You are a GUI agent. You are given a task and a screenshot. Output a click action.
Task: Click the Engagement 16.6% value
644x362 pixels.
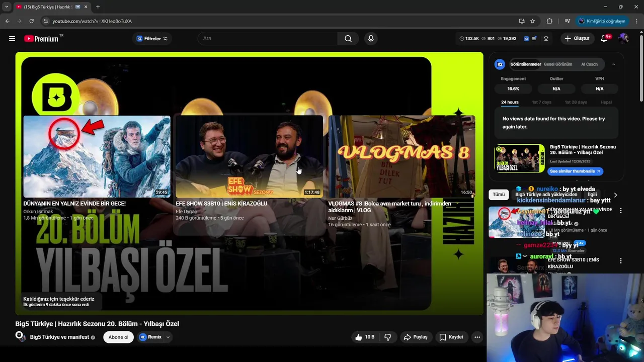513,88
